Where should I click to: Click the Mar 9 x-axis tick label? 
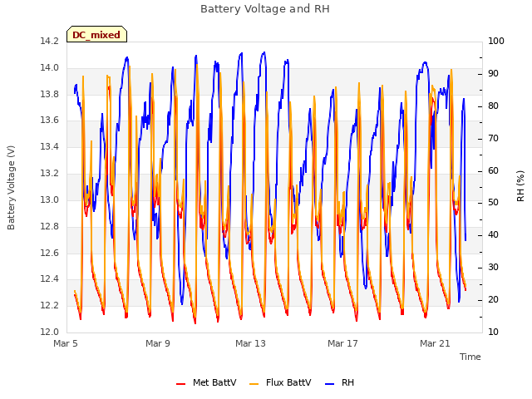[158, 343]
